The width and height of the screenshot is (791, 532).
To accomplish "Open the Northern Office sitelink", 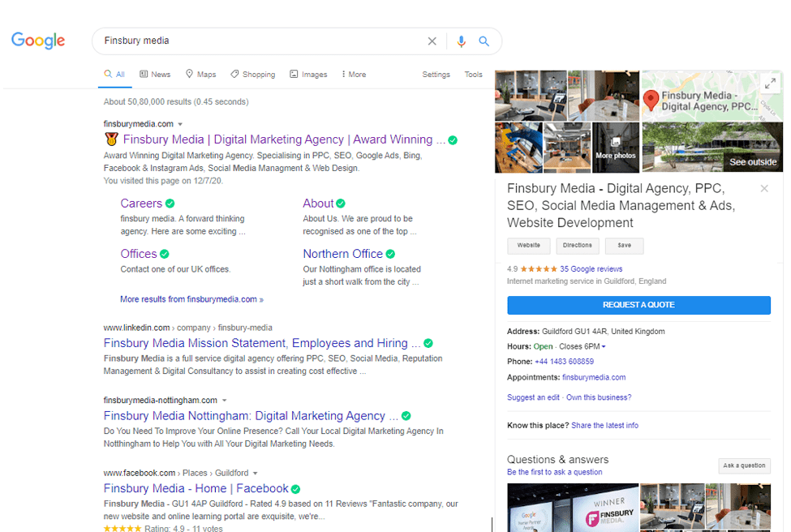I will coord(342,254).
